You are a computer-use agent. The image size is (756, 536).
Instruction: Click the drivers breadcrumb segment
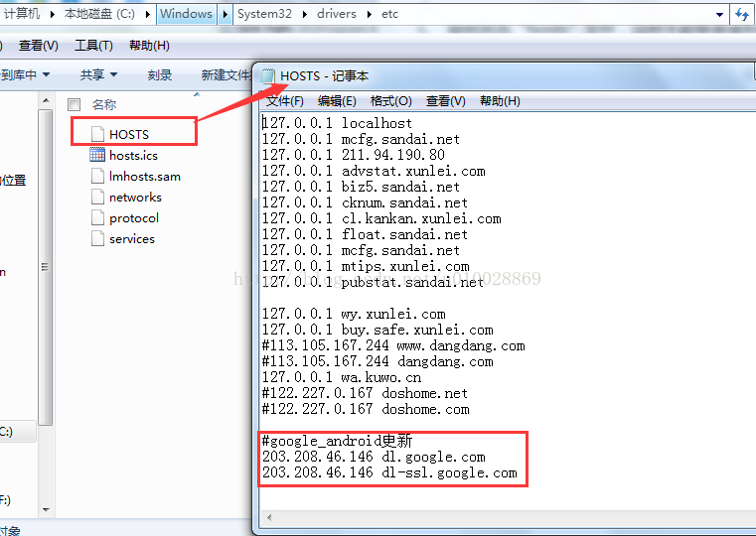pos(336,14)
